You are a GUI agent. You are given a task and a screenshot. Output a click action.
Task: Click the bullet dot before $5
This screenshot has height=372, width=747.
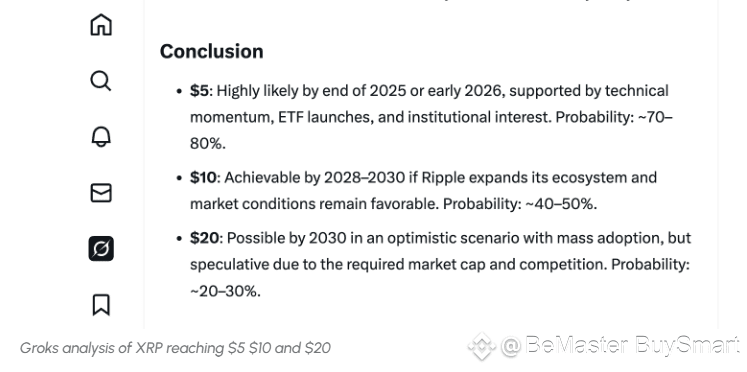179,91
